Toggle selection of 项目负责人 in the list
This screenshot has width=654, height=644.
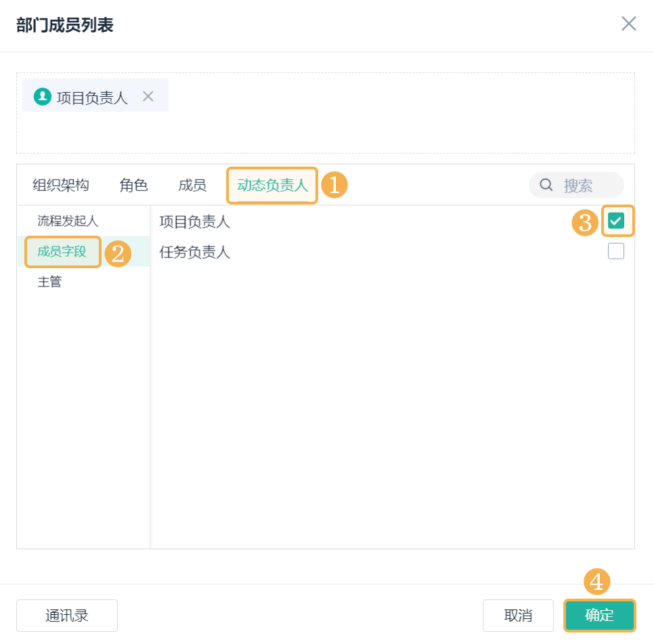pos(617,221)
